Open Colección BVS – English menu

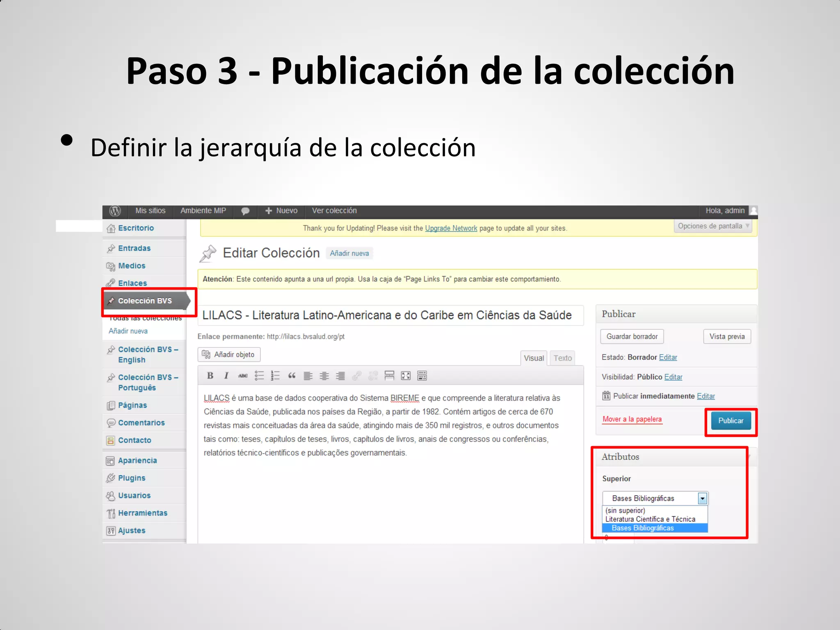pyautogui.click(x=148, y=354)
